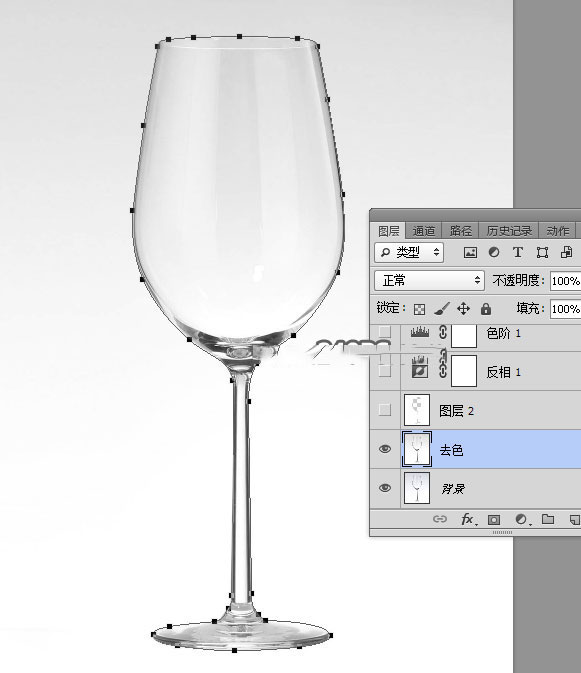
Task: Click the 不透明度 100% input field
Action: tap(566, 281)
